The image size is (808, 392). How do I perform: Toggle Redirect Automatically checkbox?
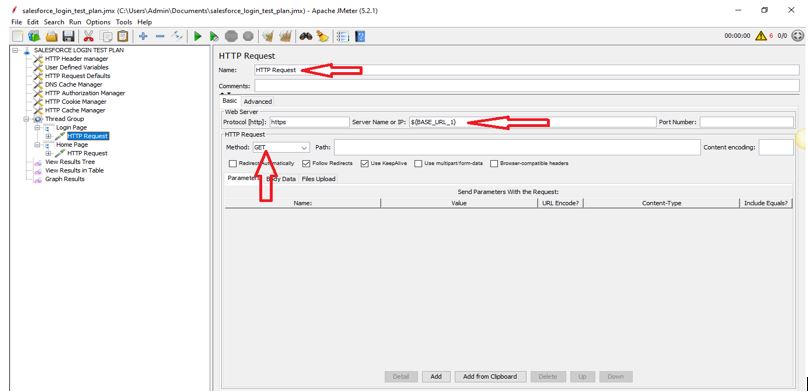coord(233,163)
